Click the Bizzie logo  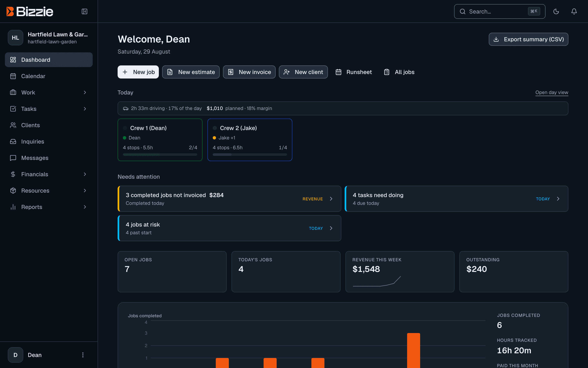tap(30, 11)
